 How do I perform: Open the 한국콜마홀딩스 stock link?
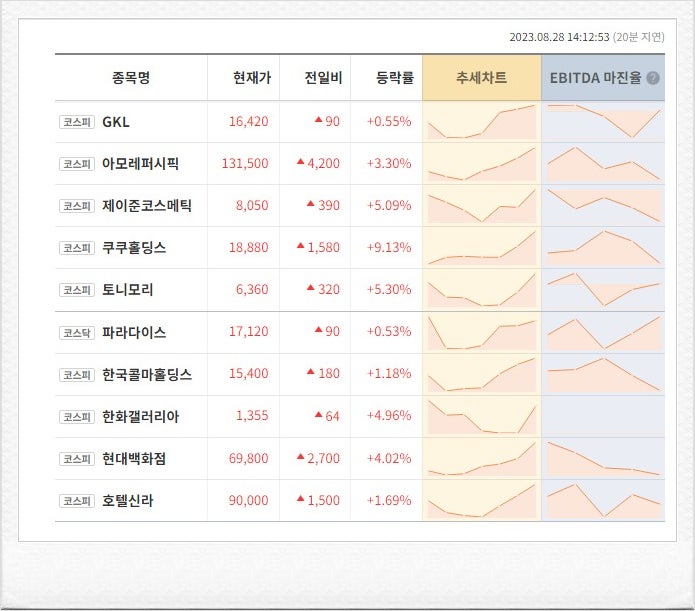click(x=147, y=374)
